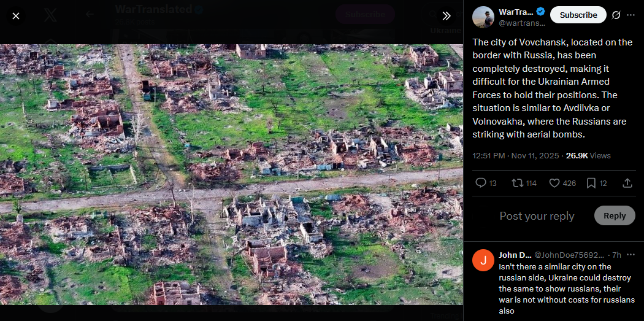
Task: Open John D display name
Action: click(515, 255)
